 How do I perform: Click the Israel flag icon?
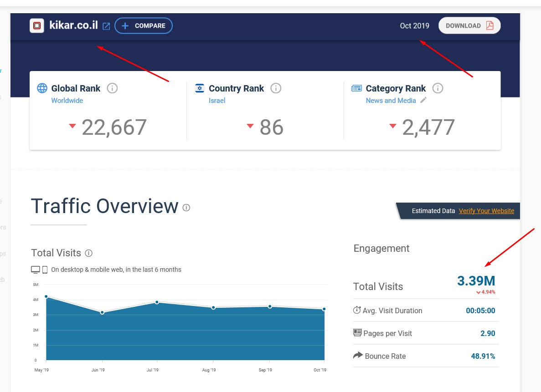coord(200,88)
